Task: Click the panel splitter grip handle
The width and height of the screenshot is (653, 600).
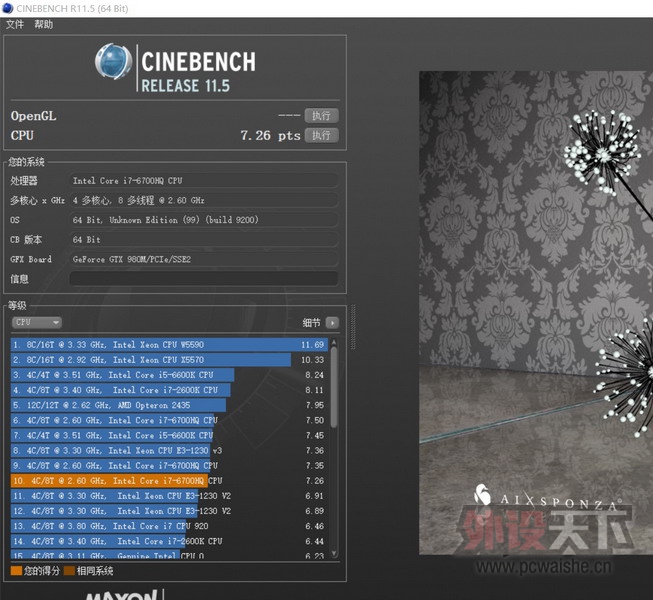Action: (354, 327)
